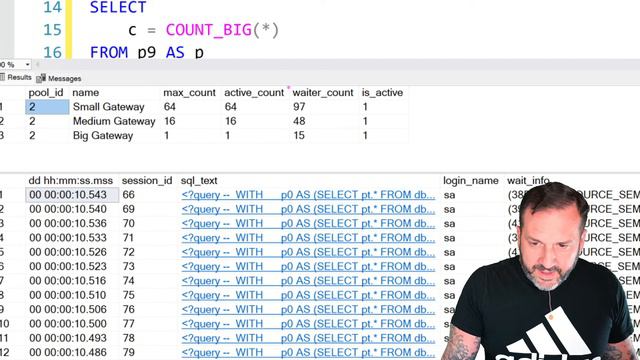Screen dimensions: 640x360
Task: Open sql_text query link for session 72
Action: tap(308, 252)
